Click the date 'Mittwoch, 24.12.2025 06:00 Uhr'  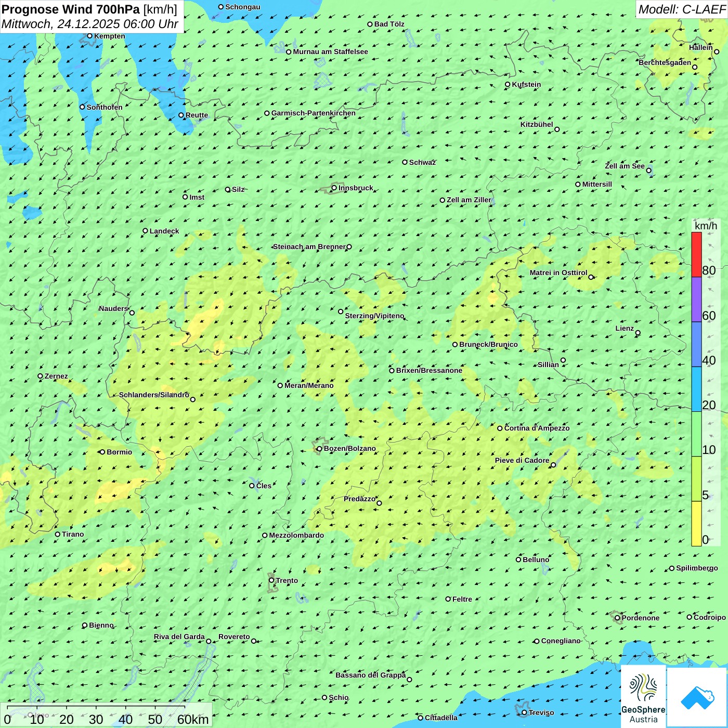click(x=90, y=24)
